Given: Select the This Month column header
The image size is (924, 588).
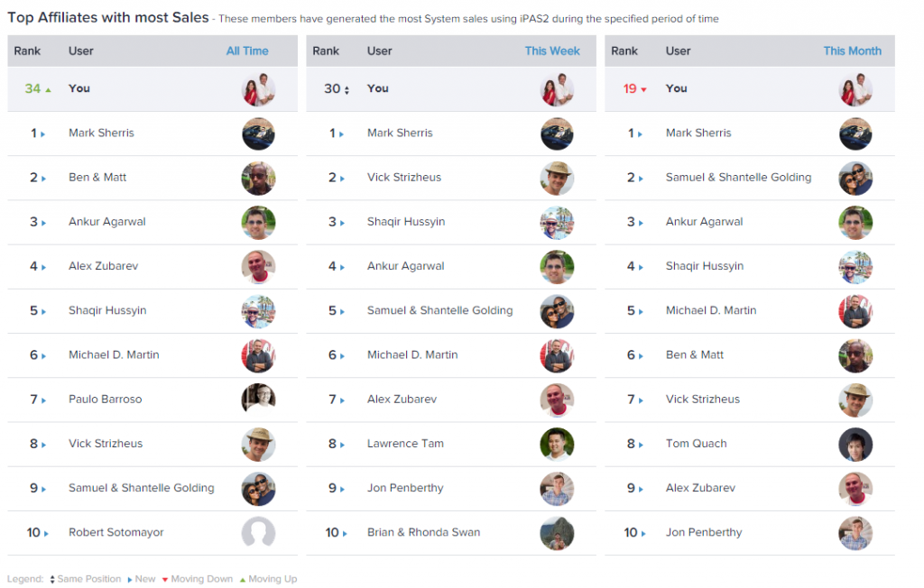Looking at the screenshot, I should click(x=852, y=51).
